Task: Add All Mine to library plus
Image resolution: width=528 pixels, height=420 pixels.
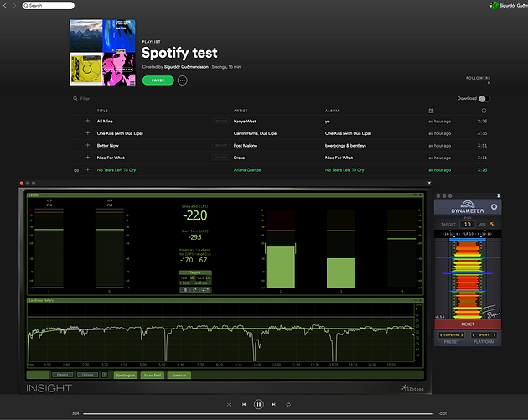Action: (87, 121)
